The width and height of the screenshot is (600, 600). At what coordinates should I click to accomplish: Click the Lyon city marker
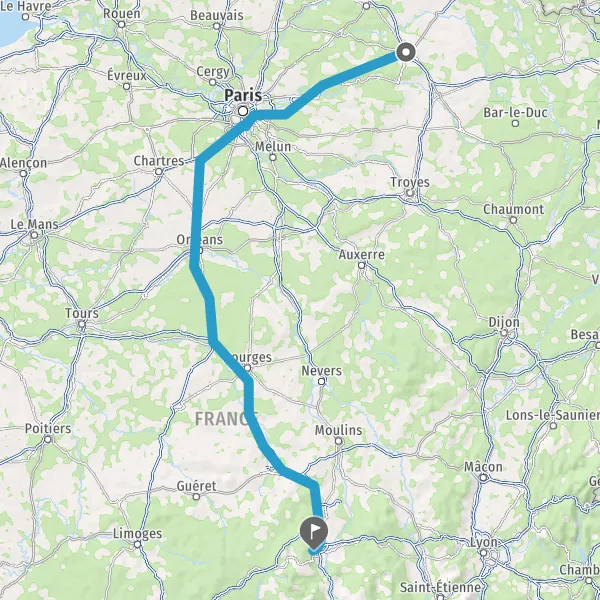click(x=483, y=553)
